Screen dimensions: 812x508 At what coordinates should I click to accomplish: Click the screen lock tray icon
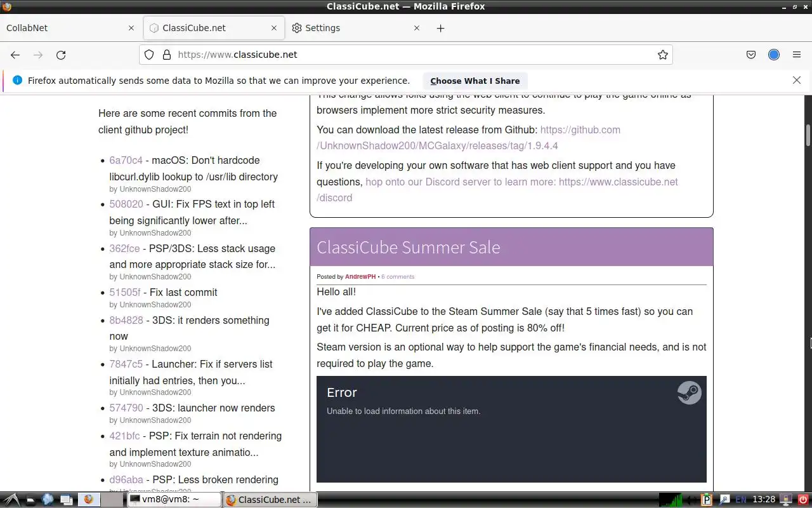pyautogui.click(x=786, y=500)
